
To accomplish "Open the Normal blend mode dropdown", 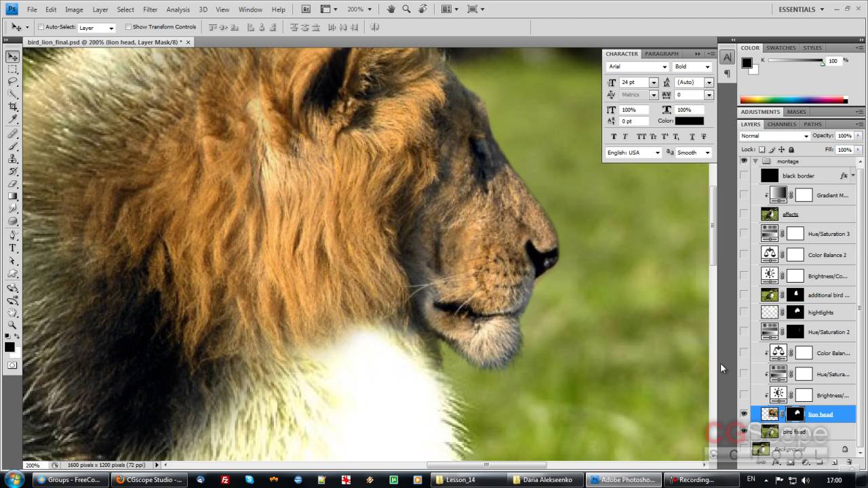I will pyautogui.click(x=774, y=136).
